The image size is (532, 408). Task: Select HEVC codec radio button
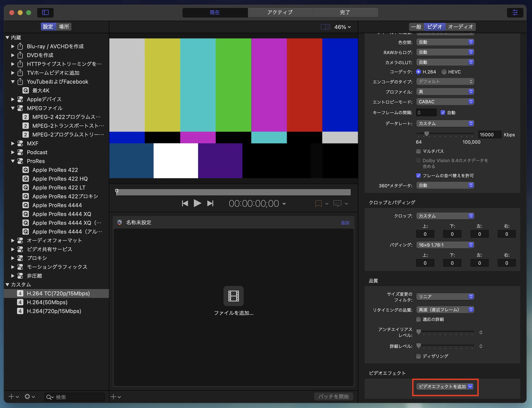(444, 72)
